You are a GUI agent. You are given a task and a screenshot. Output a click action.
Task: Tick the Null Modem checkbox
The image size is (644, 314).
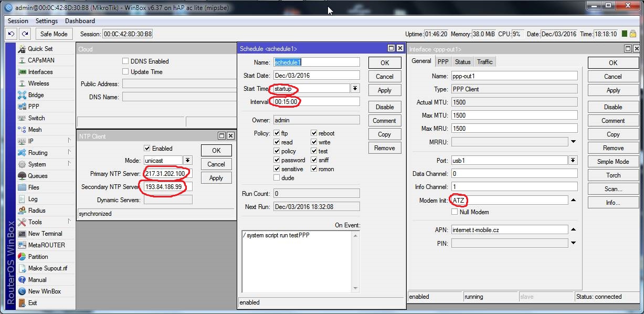(455, 212)
